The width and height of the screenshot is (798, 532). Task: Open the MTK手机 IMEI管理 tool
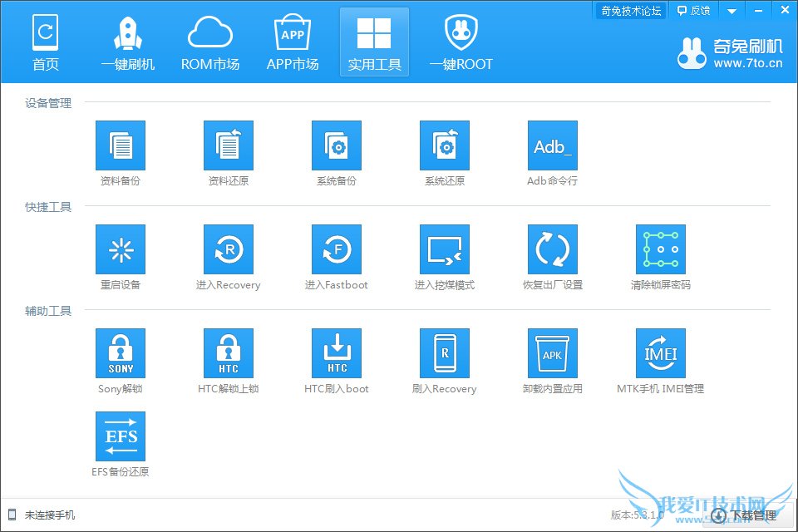(661, 354)
